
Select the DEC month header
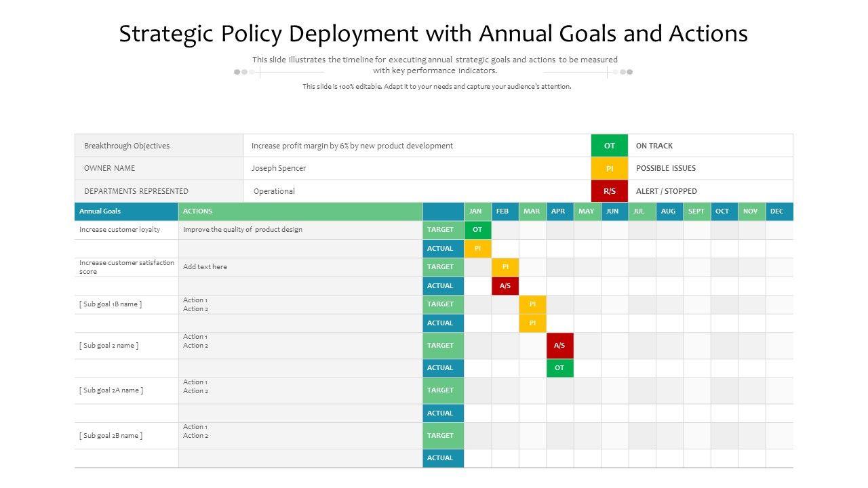click(779, 211)
